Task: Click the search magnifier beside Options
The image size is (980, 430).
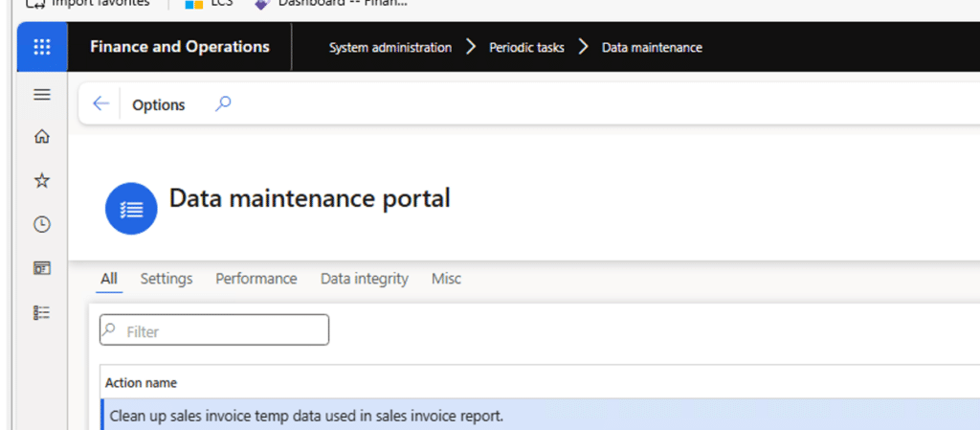Action: [x=223, y=103]
